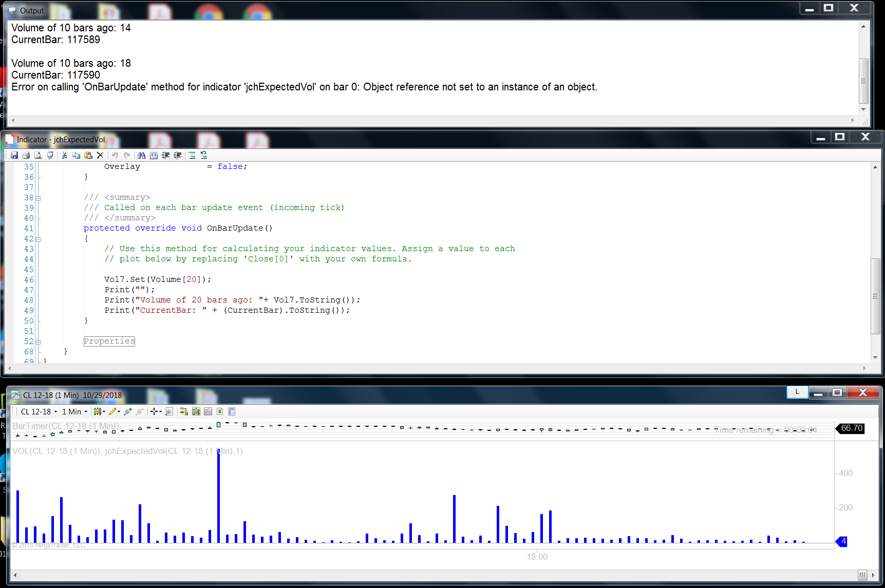The height and width of the screenshot is (588, 885).
Task: Click the tallest volume spike bar
Action: click(219, 496)
